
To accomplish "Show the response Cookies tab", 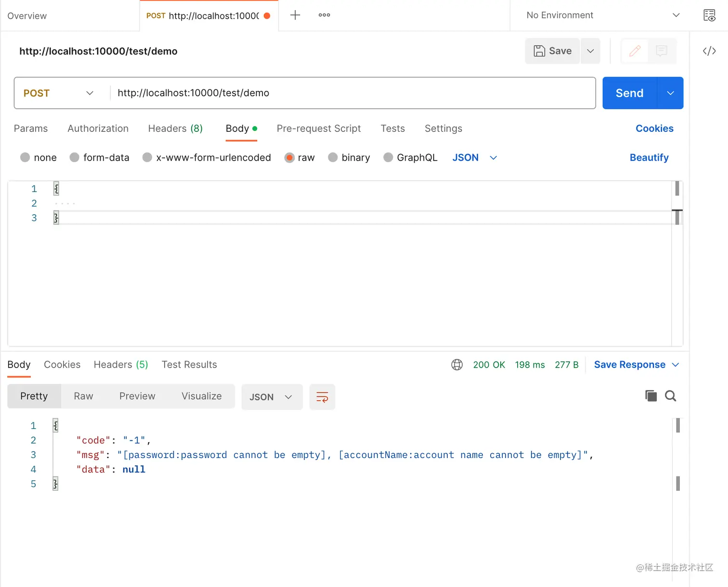I will 62,365.
